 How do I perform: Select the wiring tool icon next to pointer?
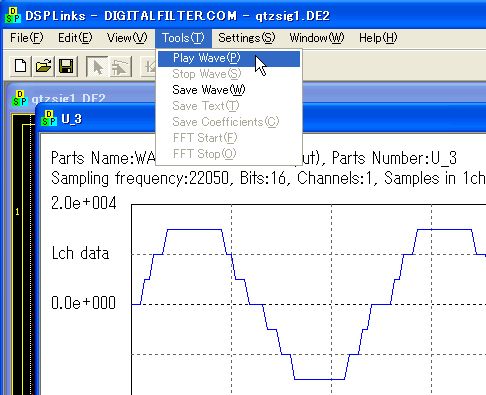pyautogui.click(x=120, y=66)
